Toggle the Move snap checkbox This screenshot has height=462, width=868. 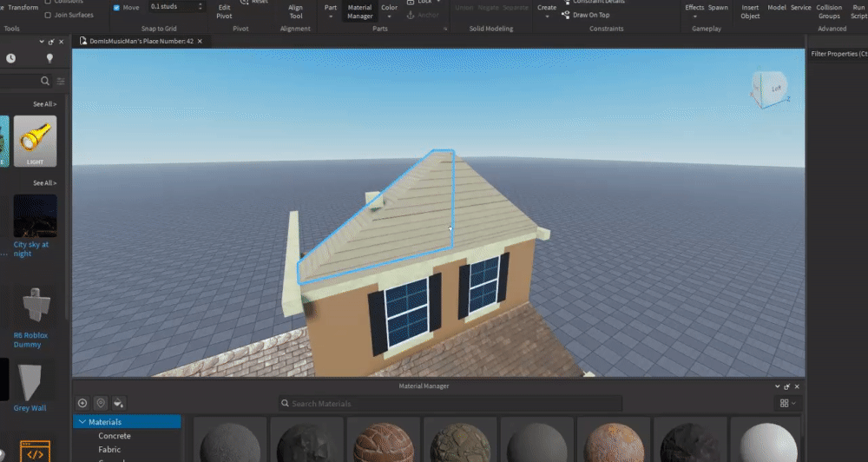[116, 8]
